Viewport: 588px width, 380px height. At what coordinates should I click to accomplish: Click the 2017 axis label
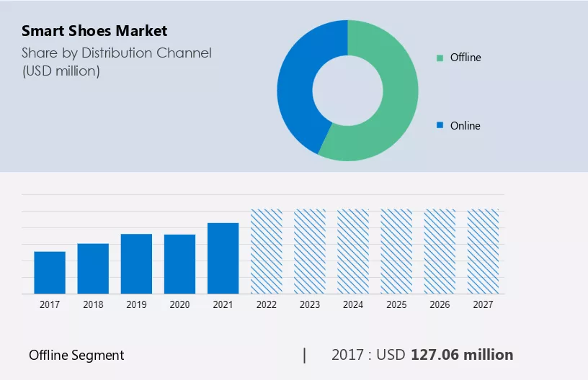pyautogui.click(x=50, y=304)
